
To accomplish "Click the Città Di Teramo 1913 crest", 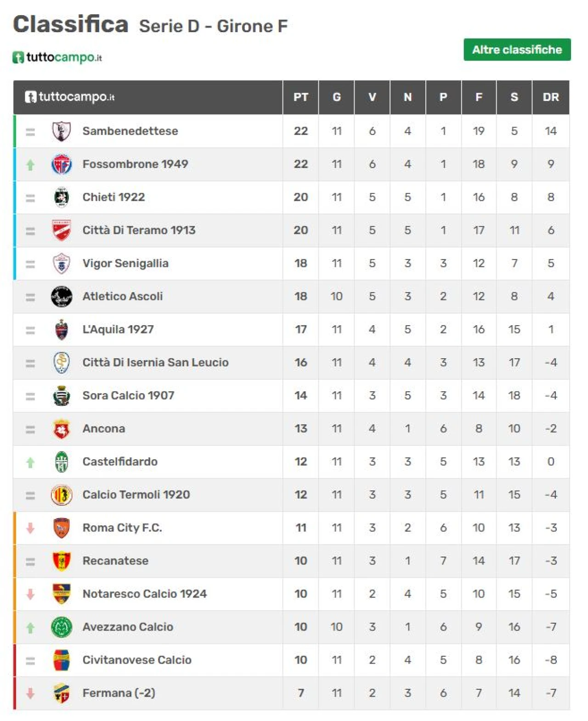I will tap(61, 231).
